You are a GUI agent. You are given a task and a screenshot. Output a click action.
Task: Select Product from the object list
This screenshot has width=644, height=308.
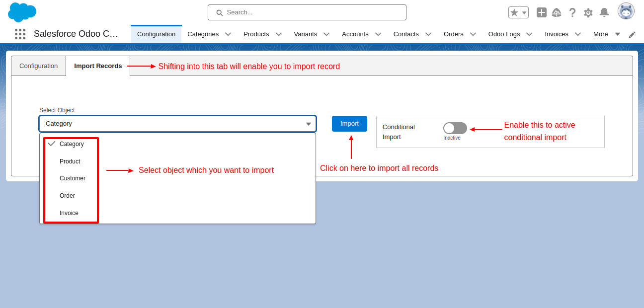70,161
